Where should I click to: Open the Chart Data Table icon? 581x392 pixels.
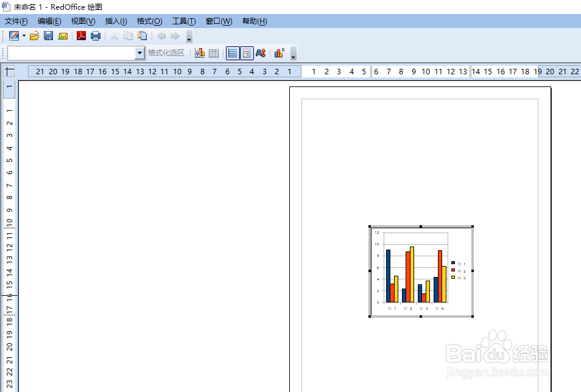(x=214, y=54)
